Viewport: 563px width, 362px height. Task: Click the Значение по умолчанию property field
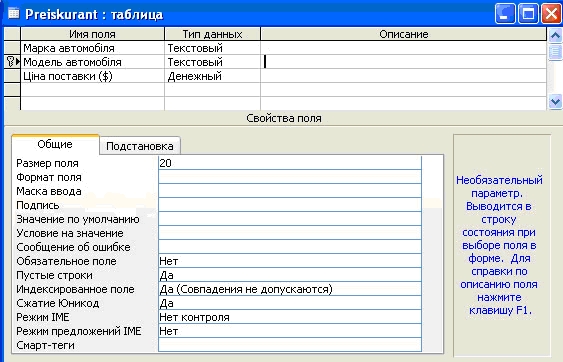(290, 219)
